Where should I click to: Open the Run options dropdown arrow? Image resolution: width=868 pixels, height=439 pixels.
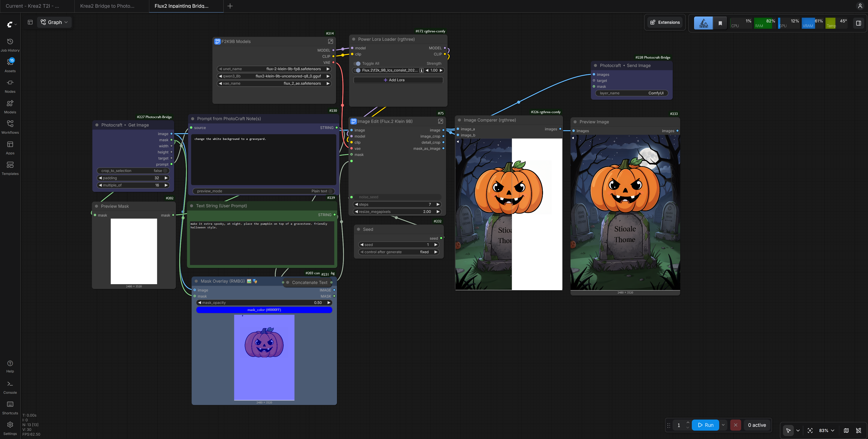click(x=723, y=425)
